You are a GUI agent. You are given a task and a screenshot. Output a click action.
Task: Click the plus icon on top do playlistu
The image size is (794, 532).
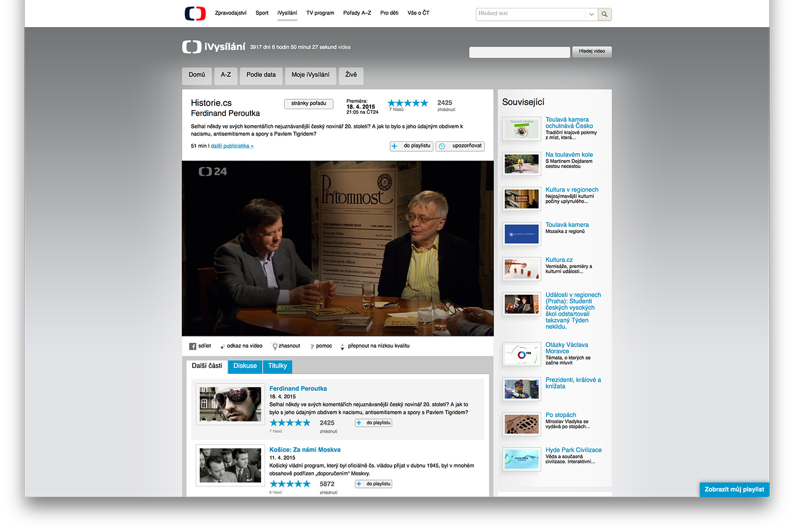point(394,147)
